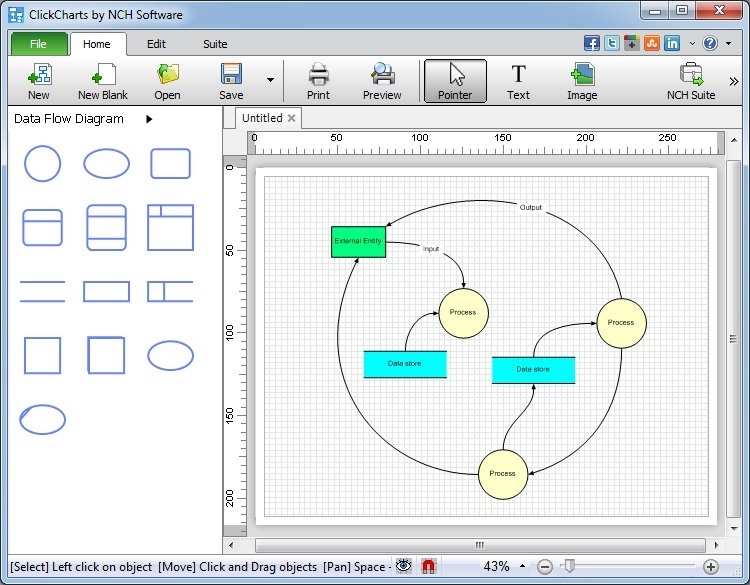Expand the Data Flow Diagram shape category arrow
Image resolution: width=750 pixels, height=585 pixels.
(149, 119)
